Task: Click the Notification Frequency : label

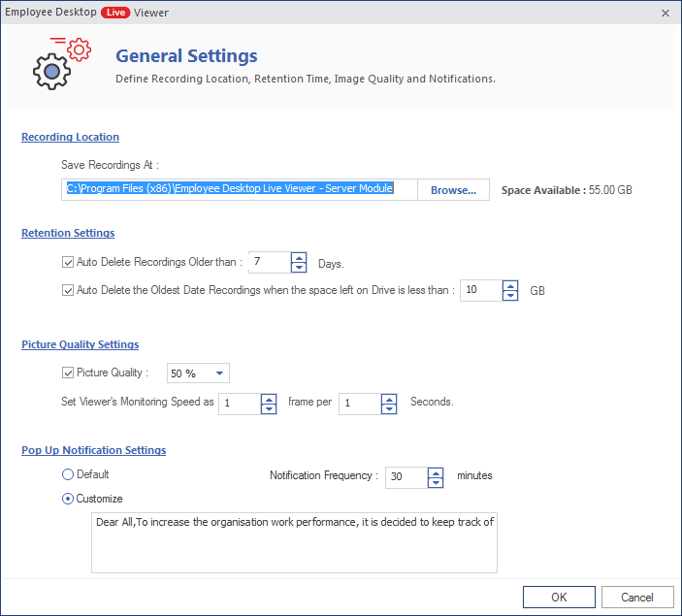Action: (324, 475)
